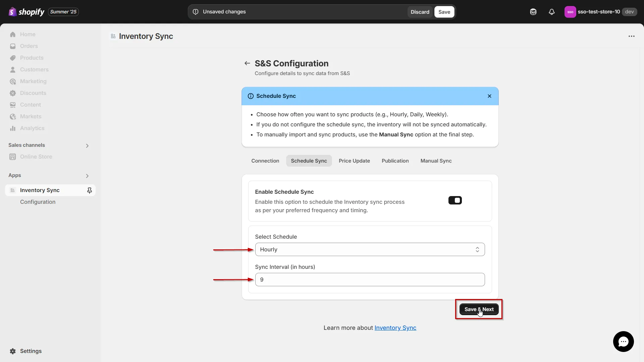Open Products in sidebar
644x362 pixels.
[x=50, y=58]
